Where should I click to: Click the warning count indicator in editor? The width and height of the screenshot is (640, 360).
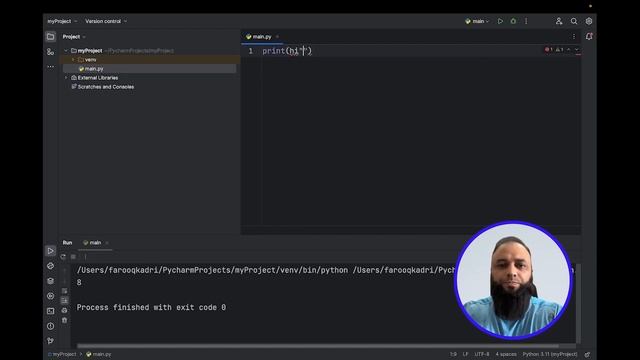tap(559, 50)
